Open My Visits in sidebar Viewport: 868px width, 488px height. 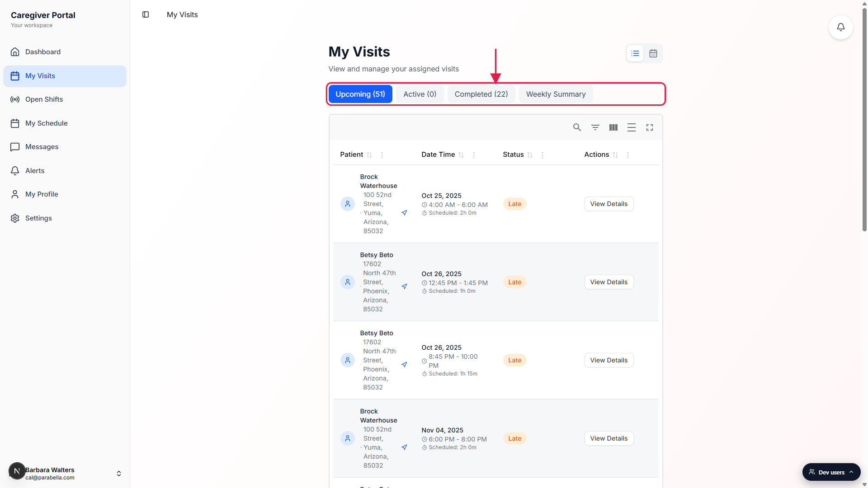coord(65,76)
